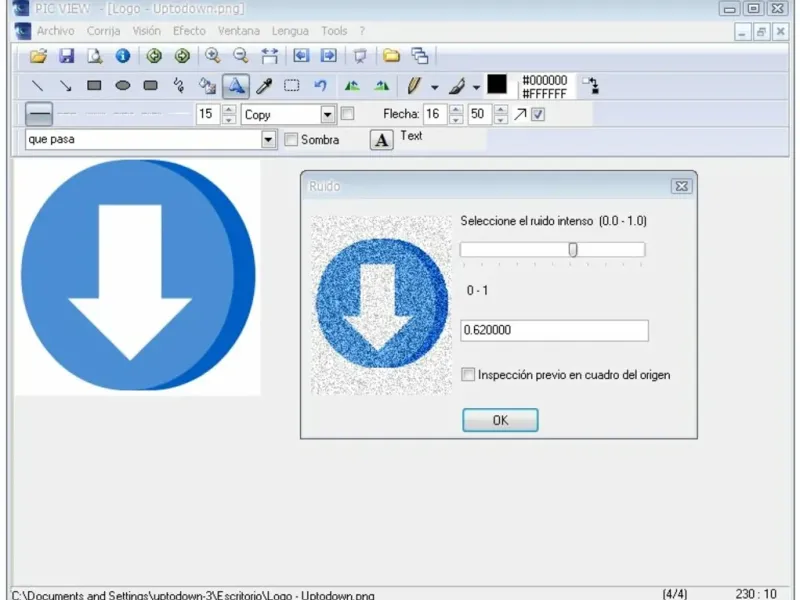Flip image horizontally with the first mirror icon
Screen dimensions: 800x600
click(x=352, y=85)
